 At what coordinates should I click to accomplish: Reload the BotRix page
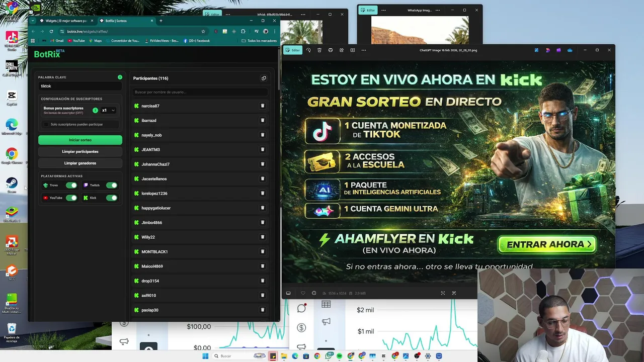click(x=51, y=31)
